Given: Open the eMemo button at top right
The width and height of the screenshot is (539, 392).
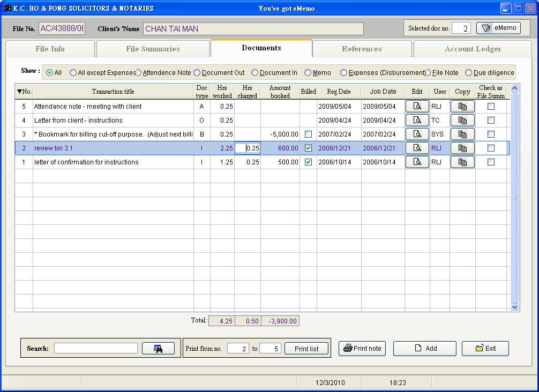Looking at the screenshot, I should pyautogui.click(x=498, y=28).
